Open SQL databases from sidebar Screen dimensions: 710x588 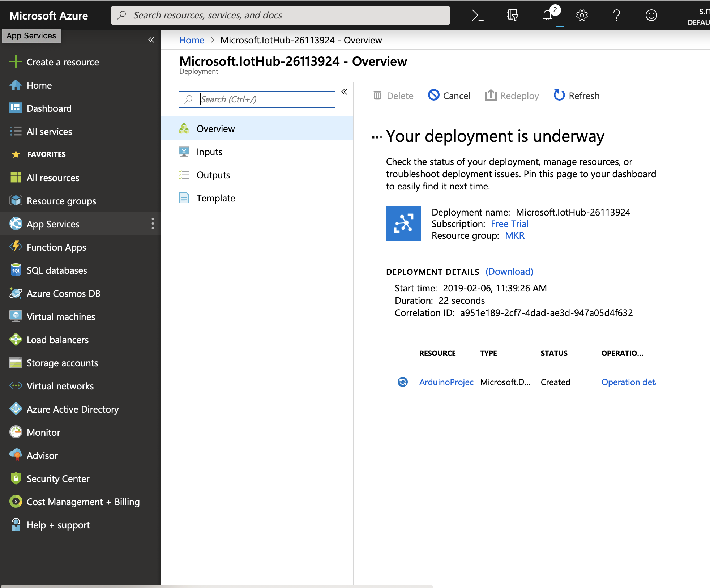[56, 270]
